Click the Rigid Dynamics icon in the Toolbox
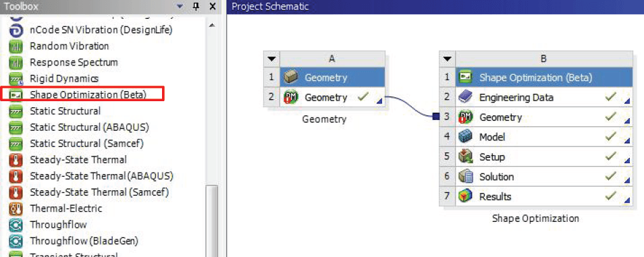 pos(16,79)
